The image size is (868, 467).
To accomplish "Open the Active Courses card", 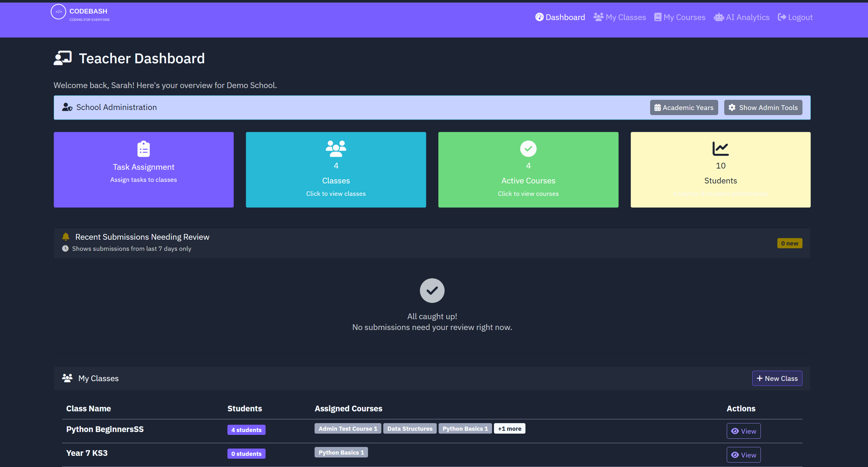I will coord(528,170).
